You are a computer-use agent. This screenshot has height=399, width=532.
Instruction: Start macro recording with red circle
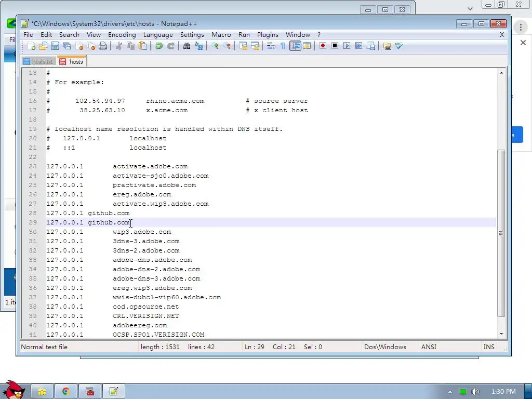323,46
